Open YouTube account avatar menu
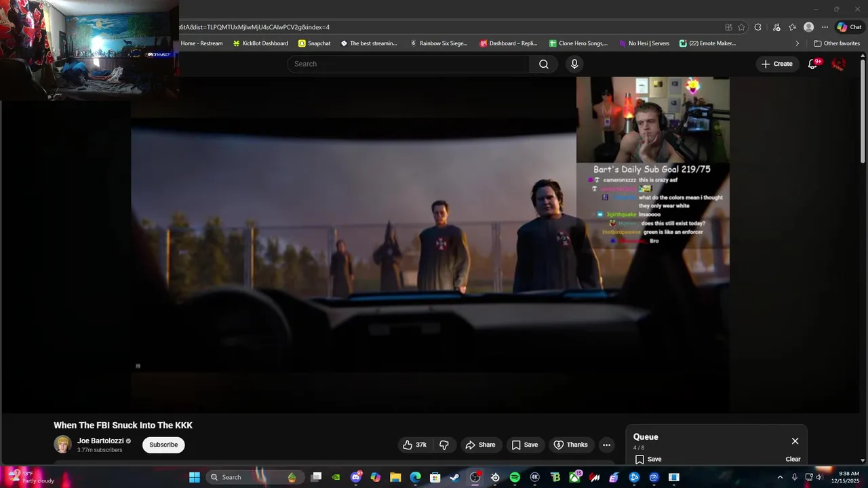868x488 pixels. click(x=839, y=64)
